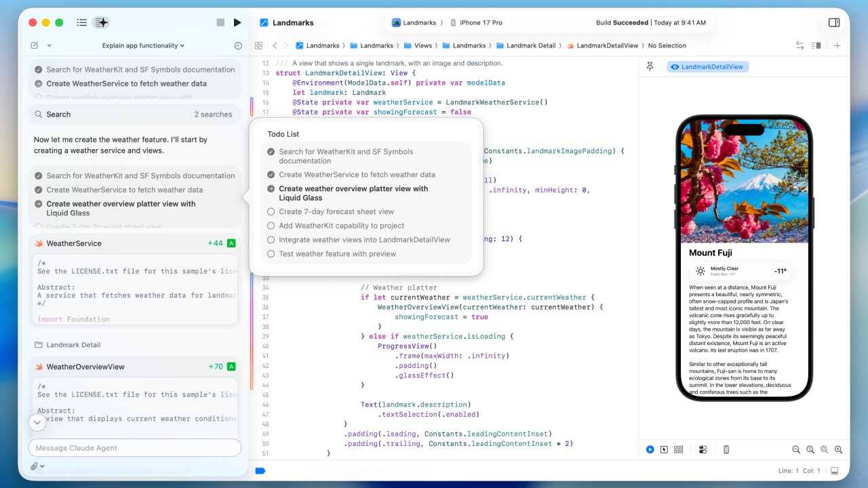The width and height of the screenshot is (868, 488).
Task: Toggle the inspector panel with the sidebar icon
Action: pyautogui.click(x=834, y=22)
